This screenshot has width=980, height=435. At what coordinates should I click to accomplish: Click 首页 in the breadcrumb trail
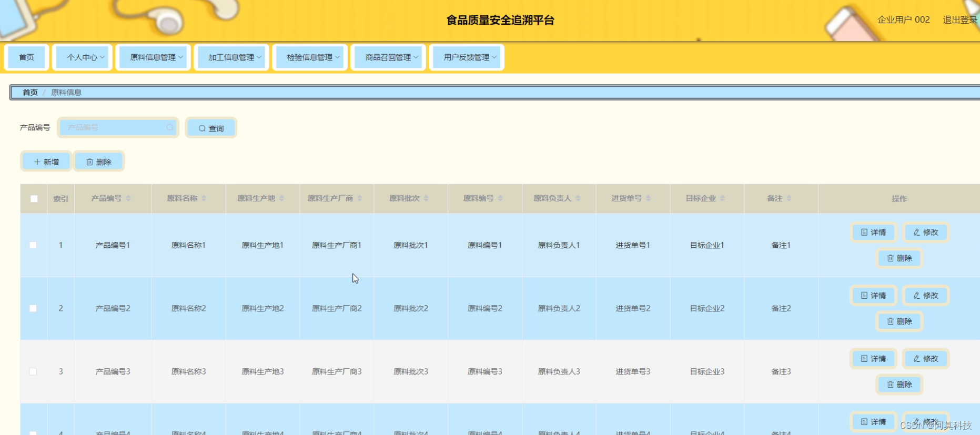click(x=30, y=93)
